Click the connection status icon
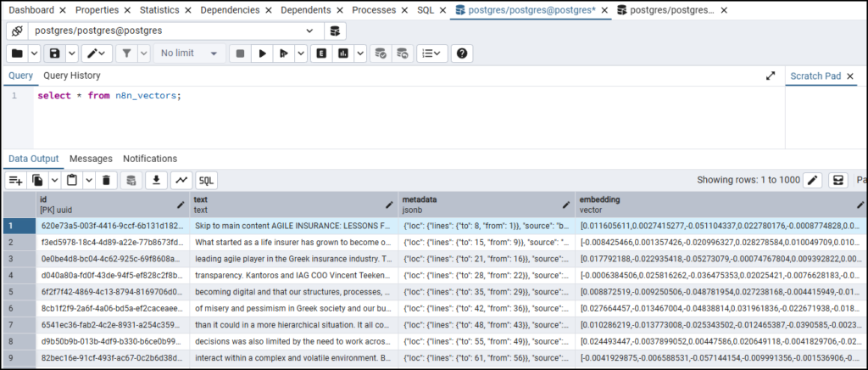This screenshot has height=370, width=868. point(17,31)
